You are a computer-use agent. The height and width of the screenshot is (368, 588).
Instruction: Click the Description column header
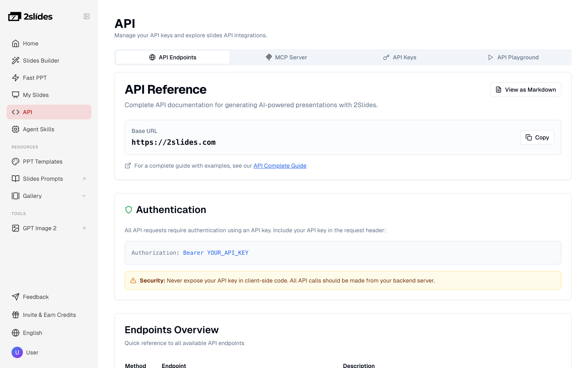(x=359, y=365)
